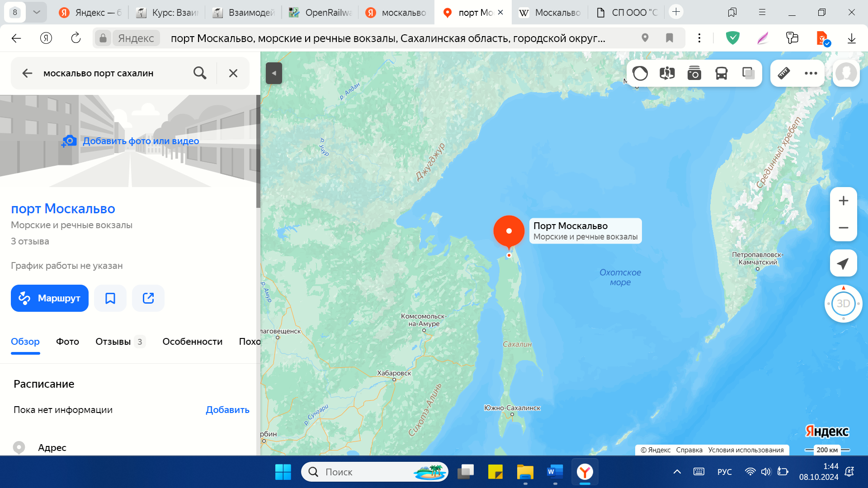The height and width of the screenshot is (488, 868).
Task: Open the pink feather extension
Action: click(x=763, y=38)
